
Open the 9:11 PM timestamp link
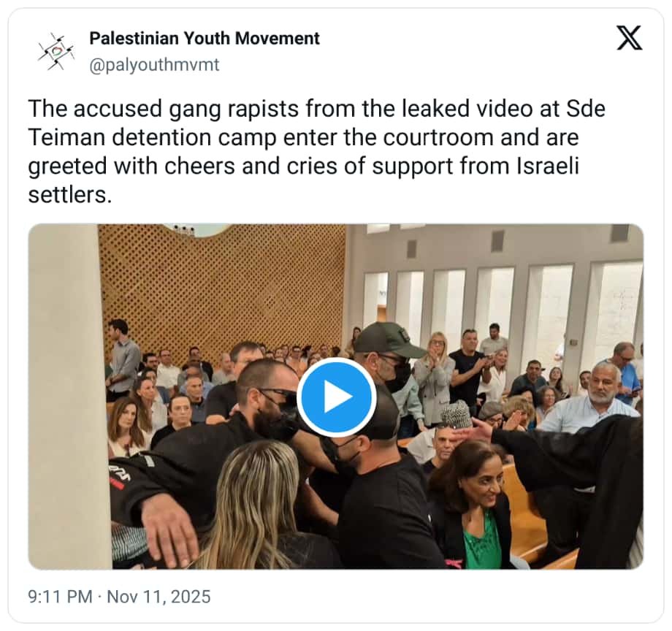[x=60, y=596]
